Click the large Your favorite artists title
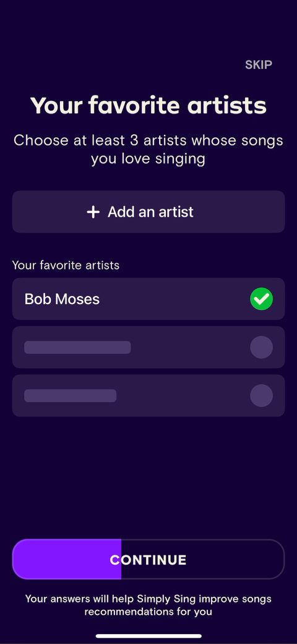The width and height of the screenshot is (297, 644). 148,105
